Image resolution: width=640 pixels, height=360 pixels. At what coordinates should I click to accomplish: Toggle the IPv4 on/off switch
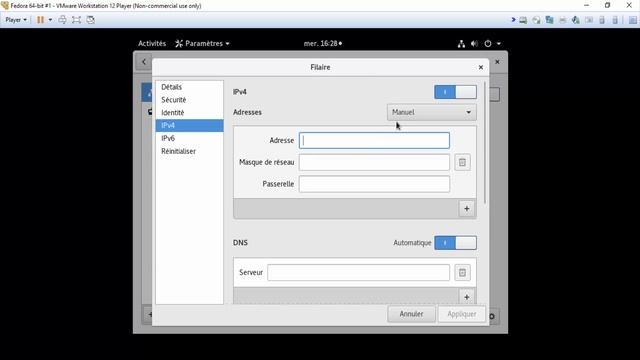tap(455, 92)
